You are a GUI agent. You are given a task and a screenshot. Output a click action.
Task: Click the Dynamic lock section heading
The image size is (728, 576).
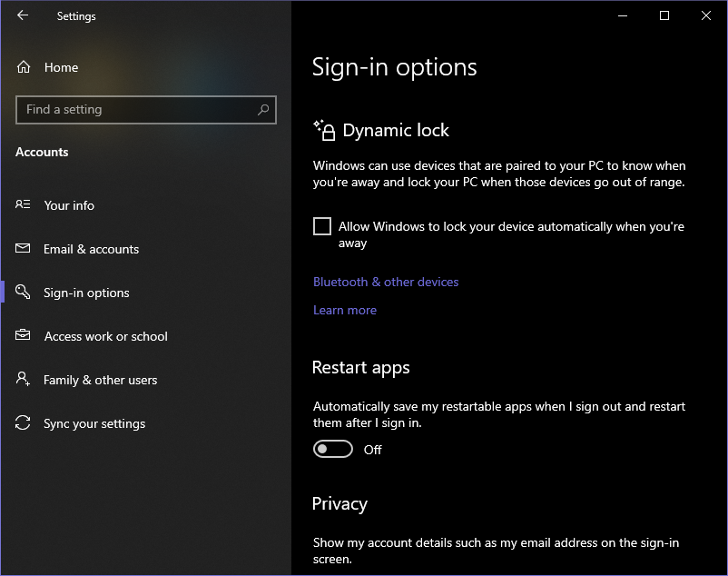[x=396, y=130]
